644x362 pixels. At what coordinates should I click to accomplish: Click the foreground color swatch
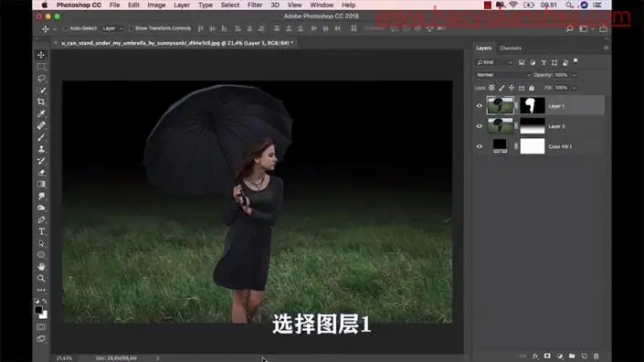[x=38, y=310]
